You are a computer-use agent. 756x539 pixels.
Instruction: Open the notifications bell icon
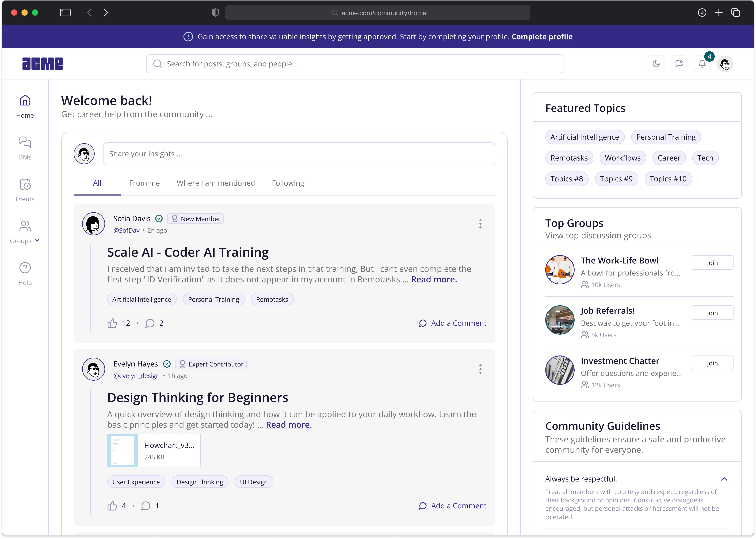coord(702,64)
